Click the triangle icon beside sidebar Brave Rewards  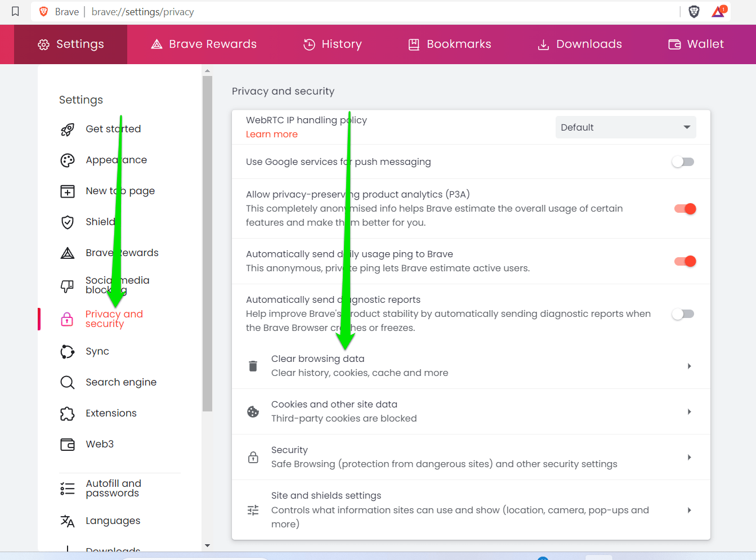click(x=68, y=253)
